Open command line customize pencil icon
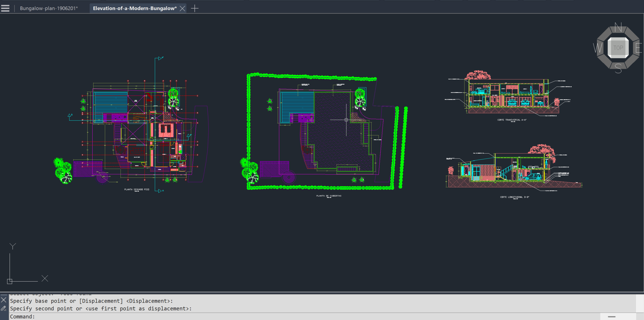Screen dimensions: 644x320 pyautogui.click(x=4, y=308)
